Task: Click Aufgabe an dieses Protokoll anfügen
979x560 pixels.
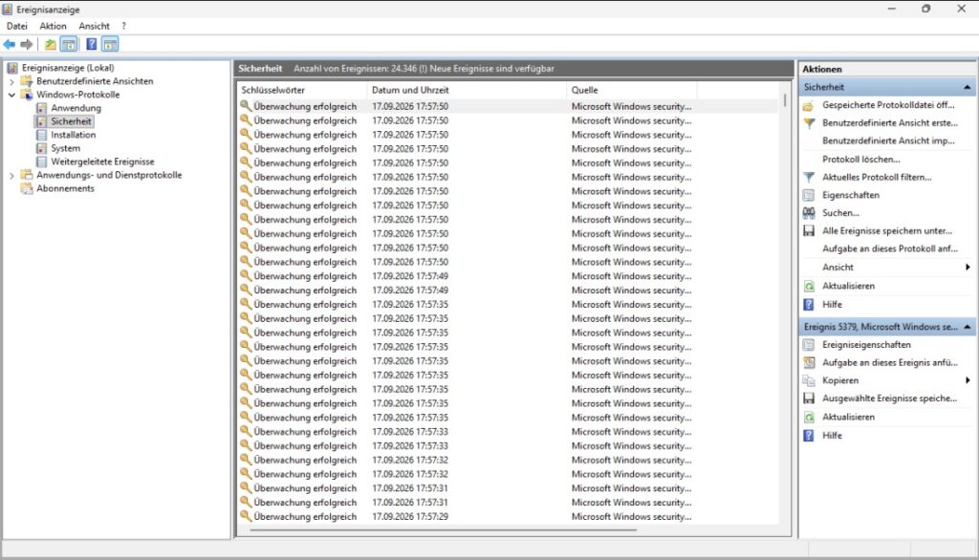Action: (x=890, y=248)
